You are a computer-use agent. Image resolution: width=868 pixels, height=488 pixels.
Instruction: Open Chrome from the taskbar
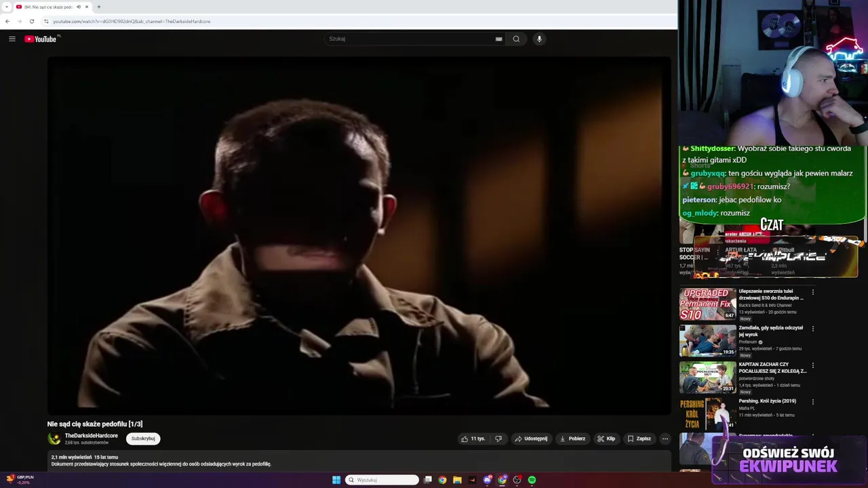click(x=442, y=480)
